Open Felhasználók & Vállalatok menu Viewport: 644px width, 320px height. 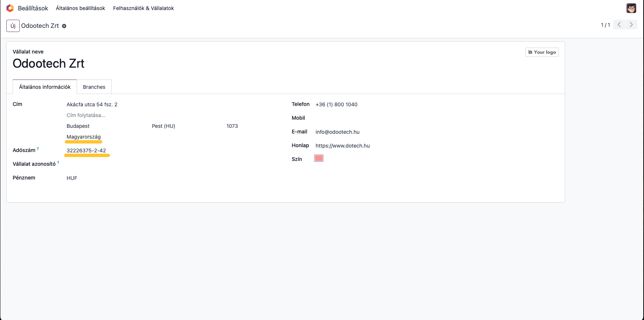click(143, 8)
